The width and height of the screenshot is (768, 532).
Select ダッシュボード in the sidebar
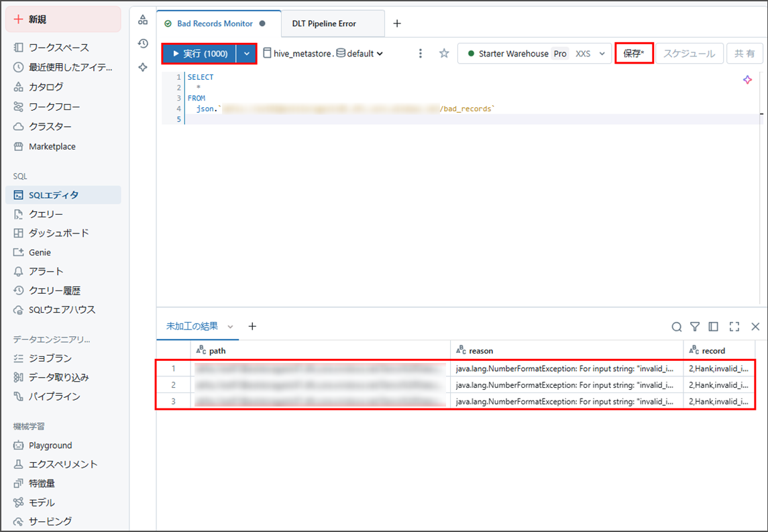[x=58, y=233]
